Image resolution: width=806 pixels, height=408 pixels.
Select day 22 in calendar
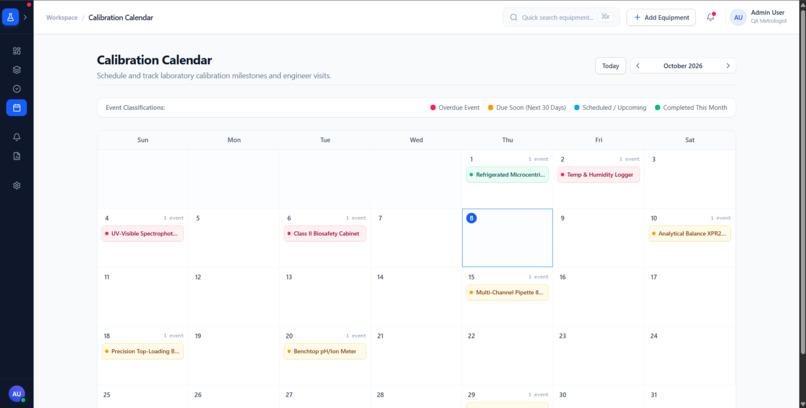click(x=507, y=356)
